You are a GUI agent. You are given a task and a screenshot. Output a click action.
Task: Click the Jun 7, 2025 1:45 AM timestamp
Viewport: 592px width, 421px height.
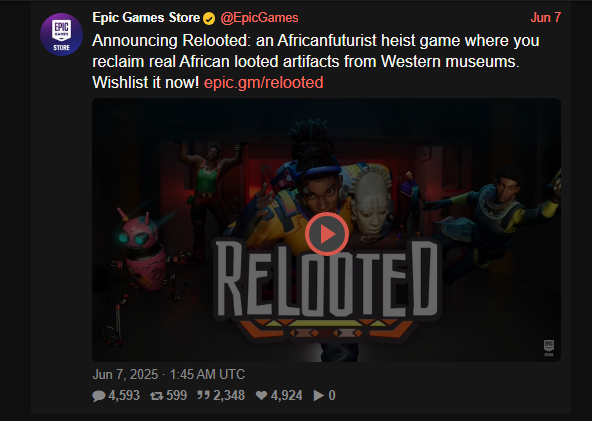[168, 375]
